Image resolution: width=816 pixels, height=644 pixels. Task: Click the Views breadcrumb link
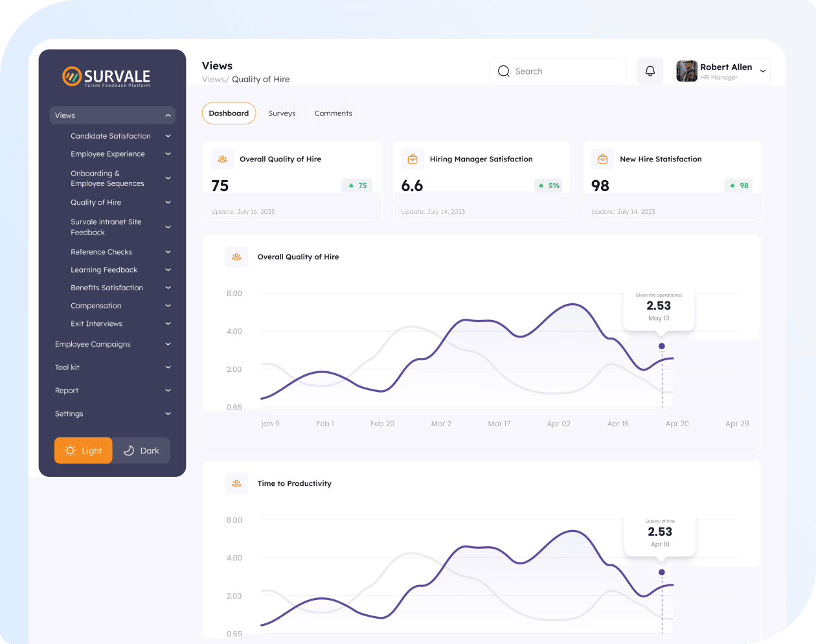213,80
